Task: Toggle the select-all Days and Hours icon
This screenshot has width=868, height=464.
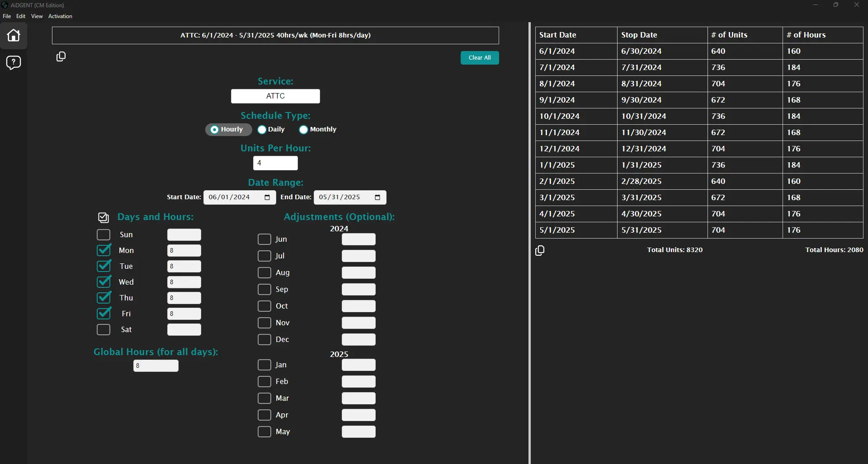Action: (104, 218)
